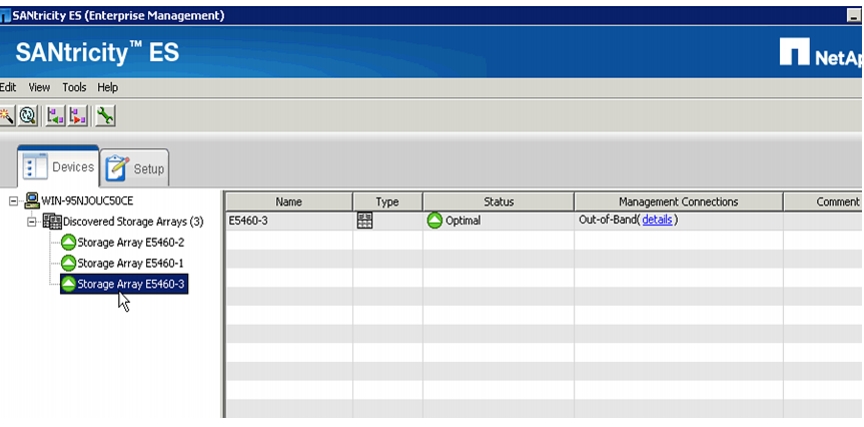Click the green status icon of E5460-3 in tree
This screenshot has height=427, width=864.
coord(68,284)
